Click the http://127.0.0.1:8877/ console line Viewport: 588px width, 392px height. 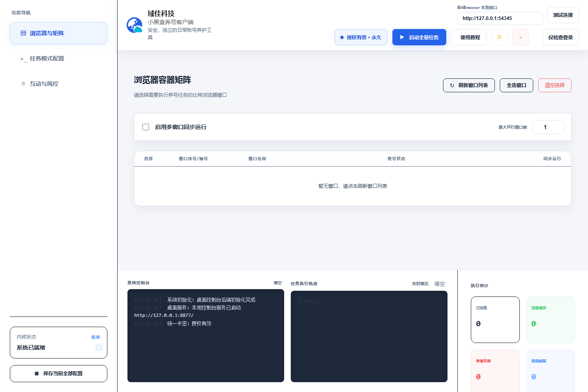(164, 316)
